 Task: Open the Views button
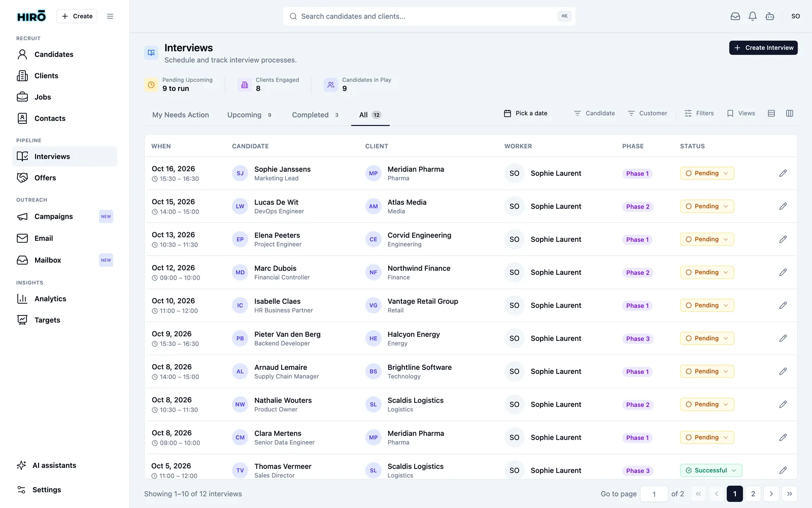pos(741,113)
